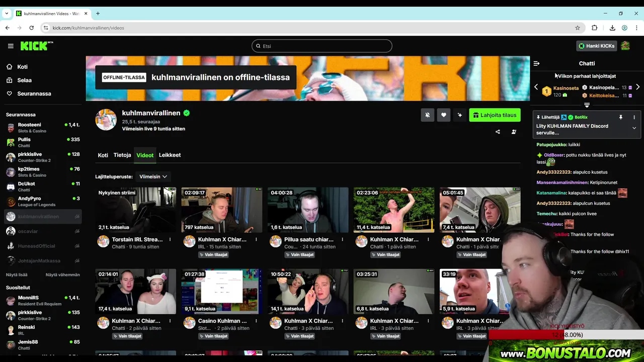Open Roosteeni channel in sidebar
The width and height of the screenshot is (644, 362).
[43, 127]
